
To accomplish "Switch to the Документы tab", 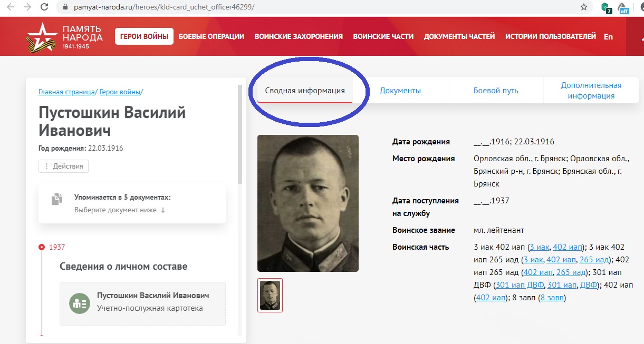I will pyautogui.click(x=400, y=91).
